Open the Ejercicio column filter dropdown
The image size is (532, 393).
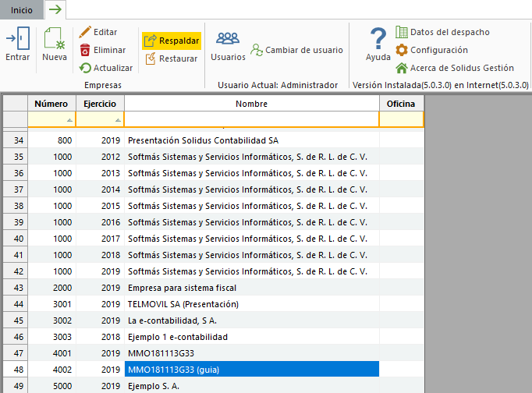[118, 120]
